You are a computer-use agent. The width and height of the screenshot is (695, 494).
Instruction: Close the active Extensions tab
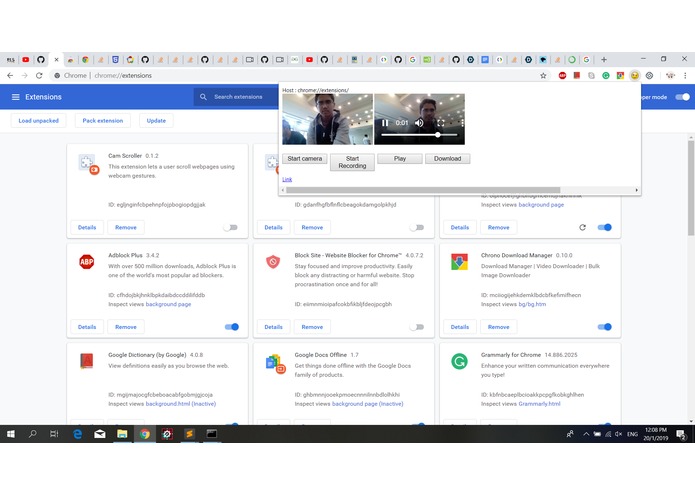[x=56, y=59]
